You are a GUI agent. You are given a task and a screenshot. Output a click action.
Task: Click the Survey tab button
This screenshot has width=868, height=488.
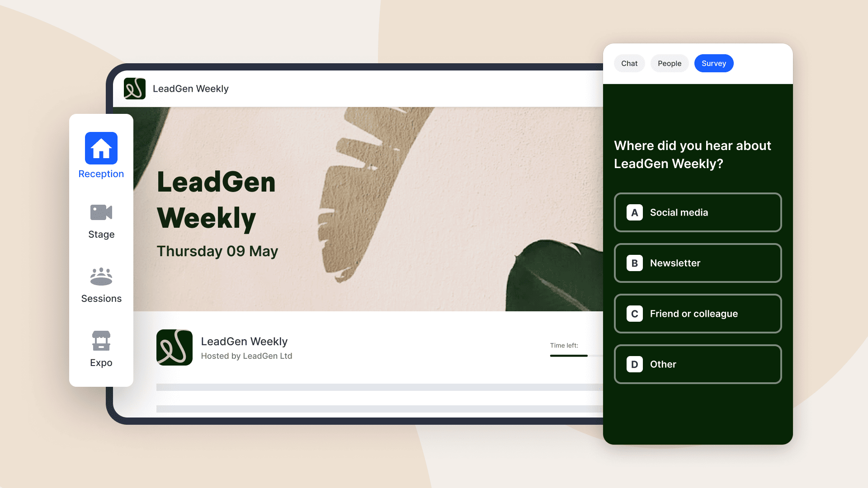[713, 63]
